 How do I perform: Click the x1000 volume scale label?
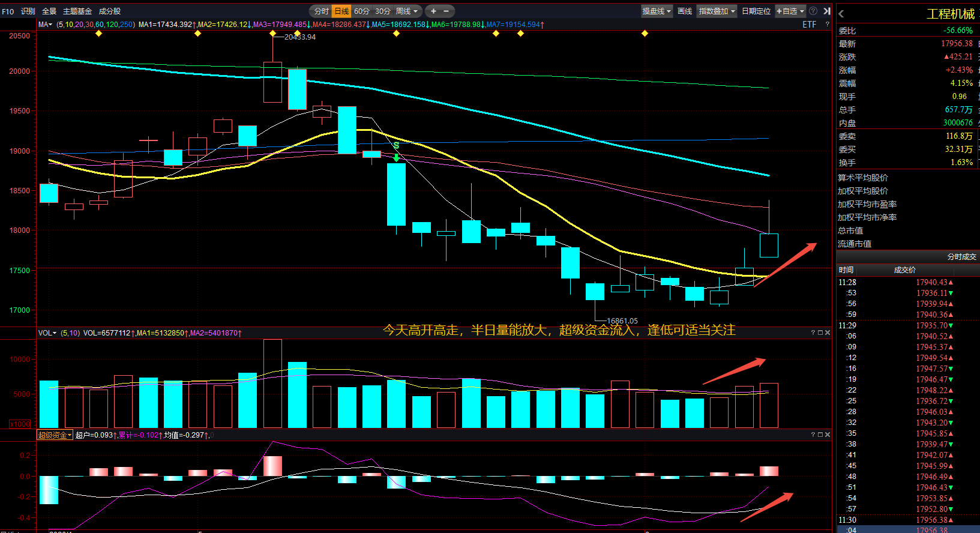20,424
